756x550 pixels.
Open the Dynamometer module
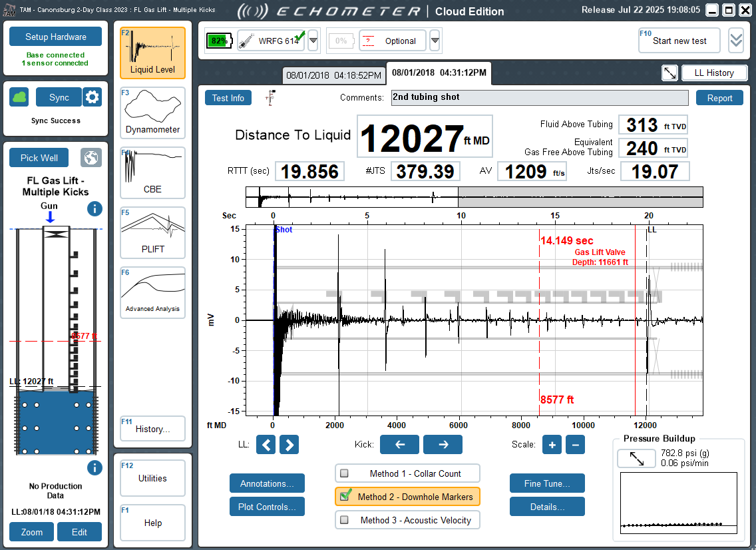pos(152,113)
